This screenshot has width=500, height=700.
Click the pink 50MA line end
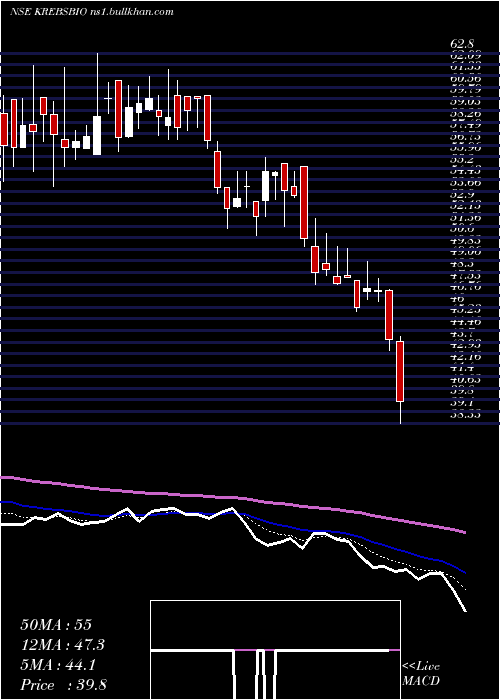pos(464,532)
